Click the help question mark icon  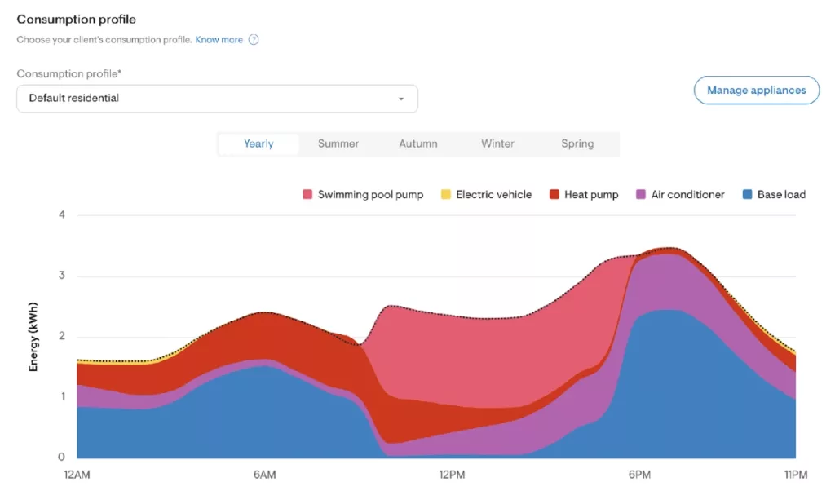click(254, 40)
